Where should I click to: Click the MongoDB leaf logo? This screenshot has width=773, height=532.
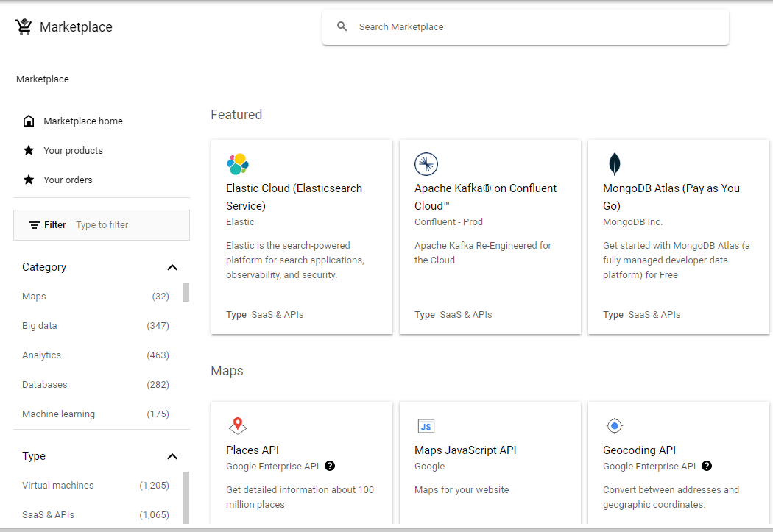(614, 164)
